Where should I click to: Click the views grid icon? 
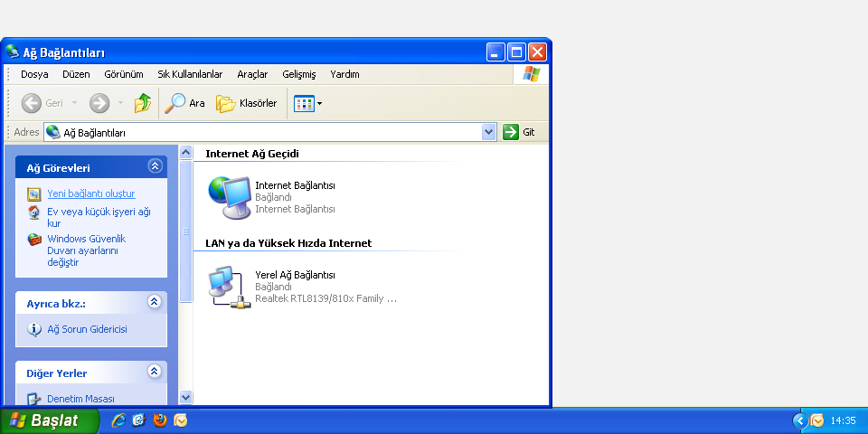tap(304, 103)
